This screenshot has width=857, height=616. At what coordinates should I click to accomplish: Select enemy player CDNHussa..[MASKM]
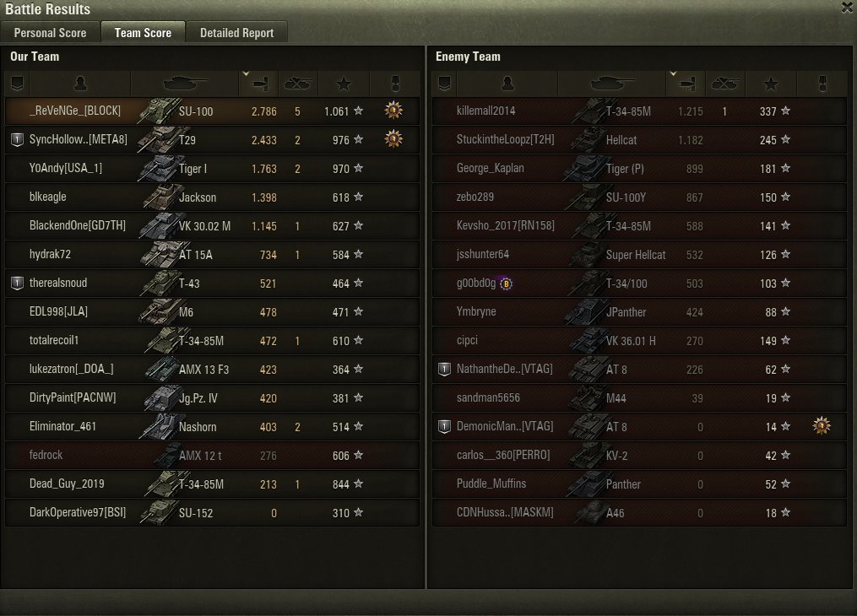tap(505, 512)
